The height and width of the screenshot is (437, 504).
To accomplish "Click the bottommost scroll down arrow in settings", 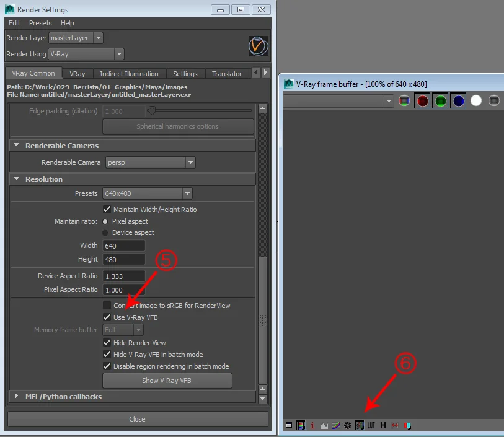I will click(263, 399).
